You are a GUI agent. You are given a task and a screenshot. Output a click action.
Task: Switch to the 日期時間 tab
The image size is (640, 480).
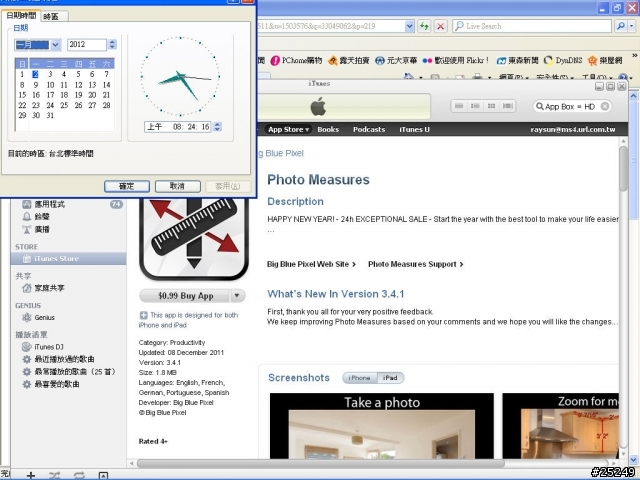(x=21, y=16)
